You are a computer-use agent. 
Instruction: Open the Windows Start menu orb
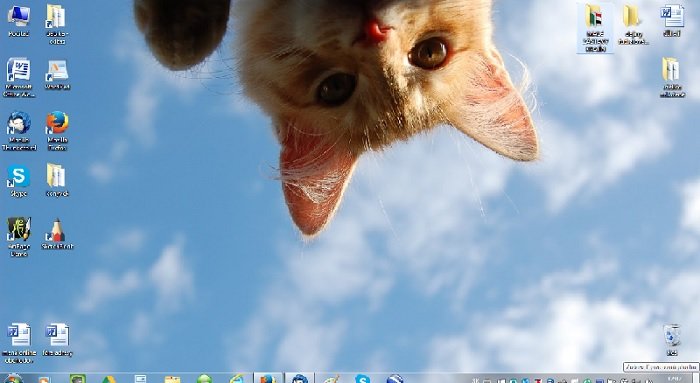pos(13,379)
